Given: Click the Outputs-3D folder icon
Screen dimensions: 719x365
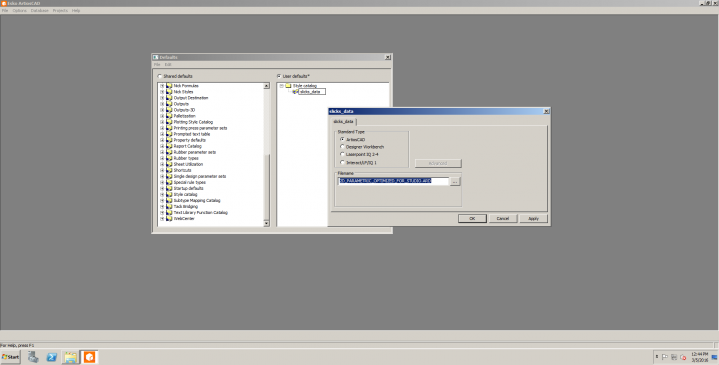Looking at the screenshot, I should [x=169, y=110].
